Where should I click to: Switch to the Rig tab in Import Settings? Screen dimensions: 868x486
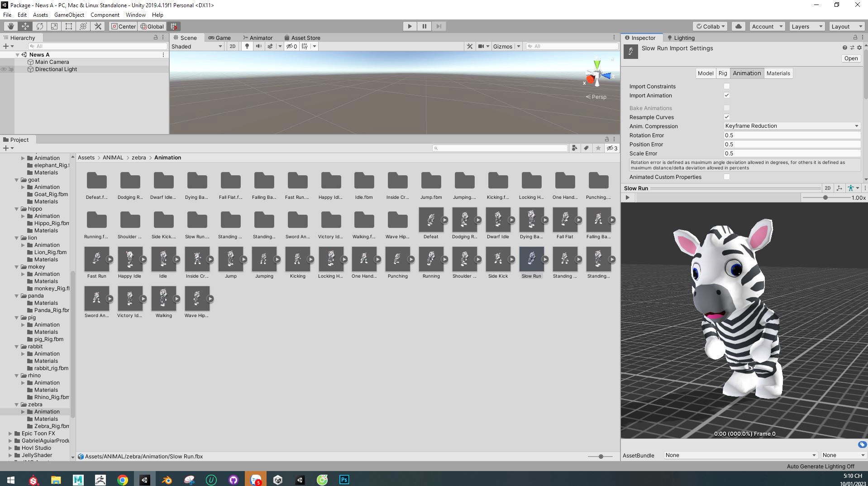(722, 73)
